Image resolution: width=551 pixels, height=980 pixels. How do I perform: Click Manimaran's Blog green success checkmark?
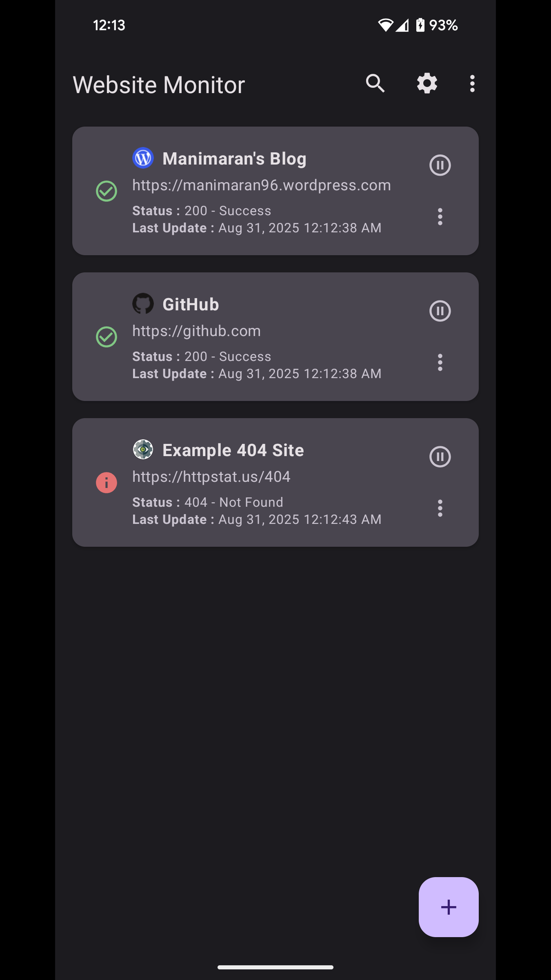point(107,191)
